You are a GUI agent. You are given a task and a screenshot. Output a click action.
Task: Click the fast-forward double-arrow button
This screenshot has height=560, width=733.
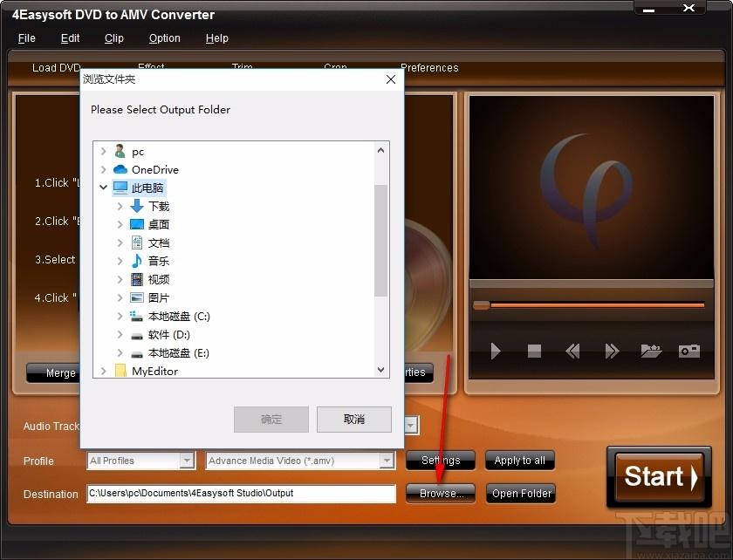coord(612,351)
